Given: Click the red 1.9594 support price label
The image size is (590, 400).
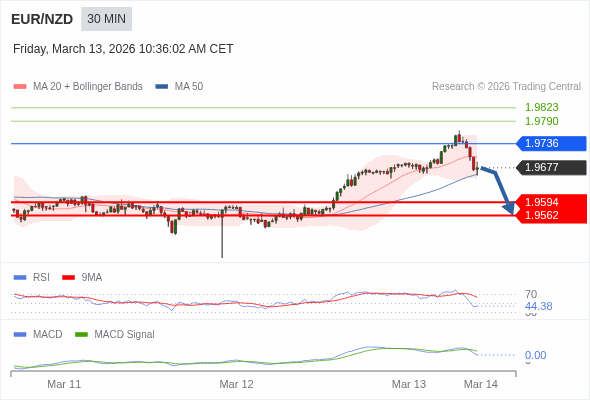Looking at the screenshot, I should click(541, 202).
